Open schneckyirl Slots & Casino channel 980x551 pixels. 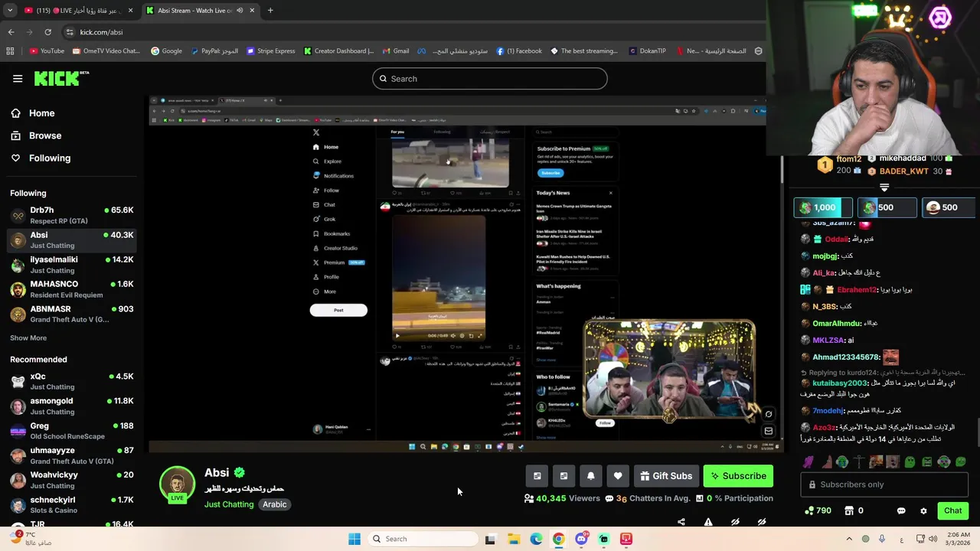pos(72,505)
